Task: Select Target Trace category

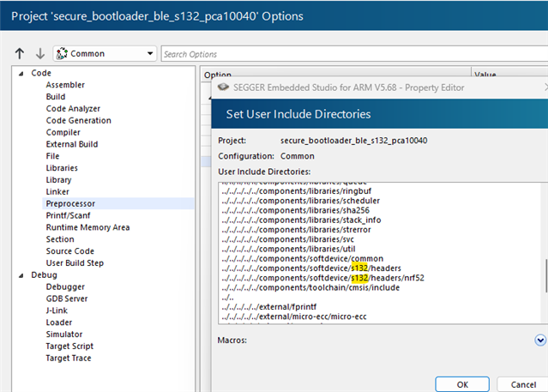Action: click(69, 359)
